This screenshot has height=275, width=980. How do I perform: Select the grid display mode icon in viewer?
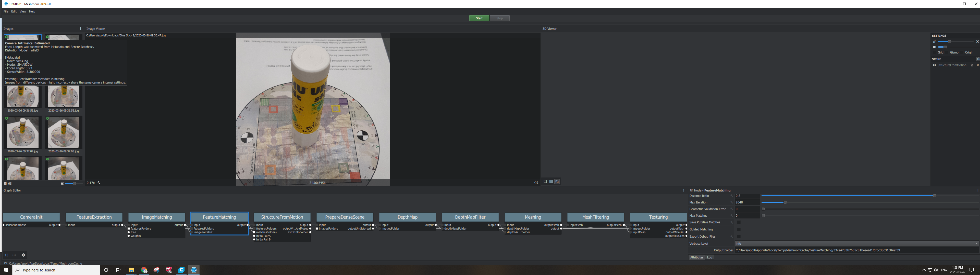(551, 182)
